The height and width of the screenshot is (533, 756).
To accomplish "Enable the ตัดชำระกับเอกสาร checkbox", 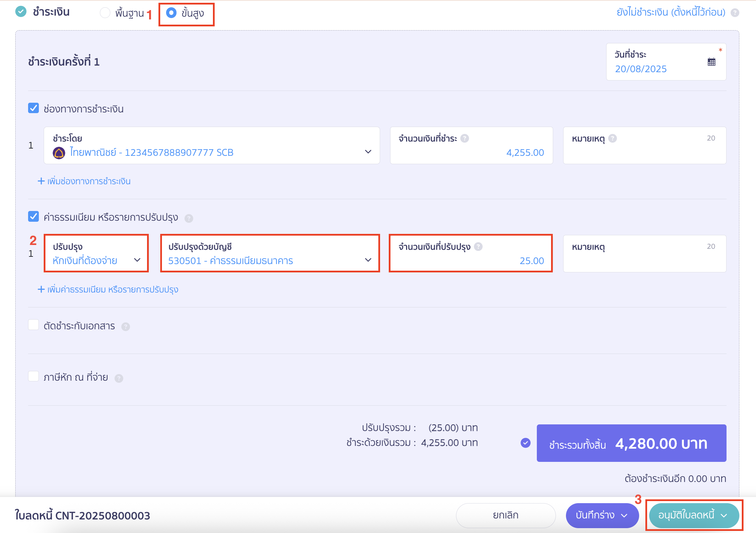I will coord(33,325).
